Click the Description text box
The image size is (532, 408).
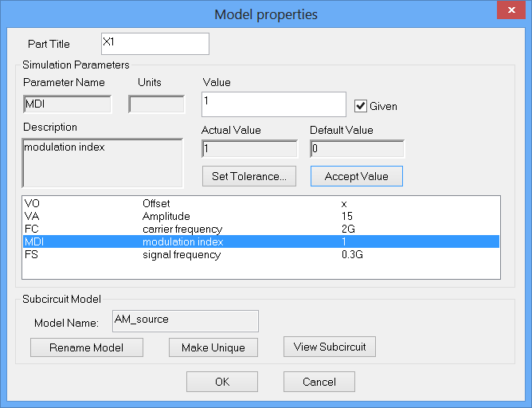pos(102,163)
